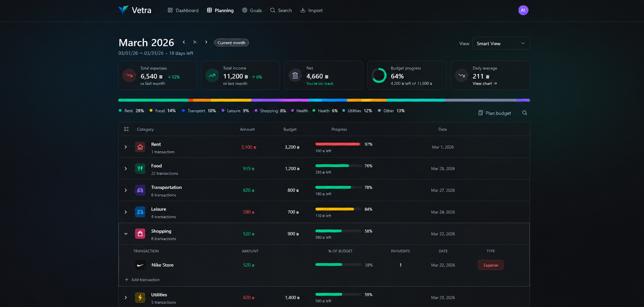The image size is (644, 307).
Task: Click the Utilities lightning bolt icon
Action: (140, 297)
